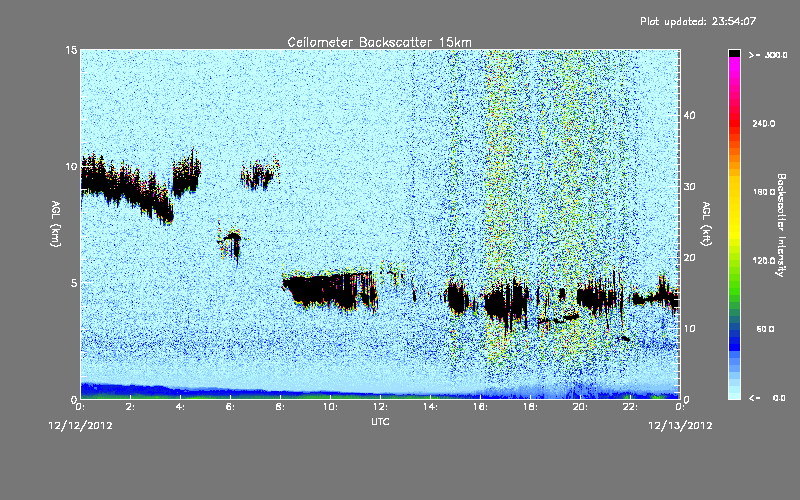The image size is (800, 500).
Task: Click the '8:' hour tick label
Action: (x=280, y=407)
